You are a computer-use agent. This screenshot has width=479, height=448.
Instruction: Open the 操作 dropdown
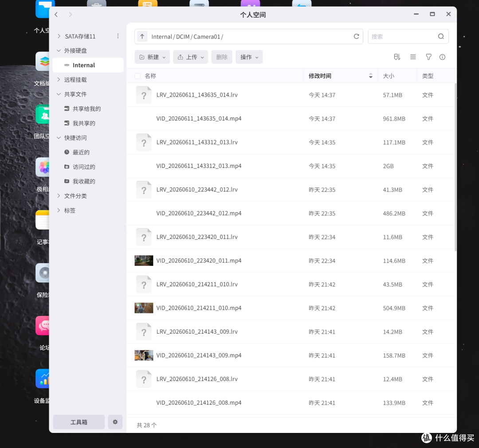249,57
